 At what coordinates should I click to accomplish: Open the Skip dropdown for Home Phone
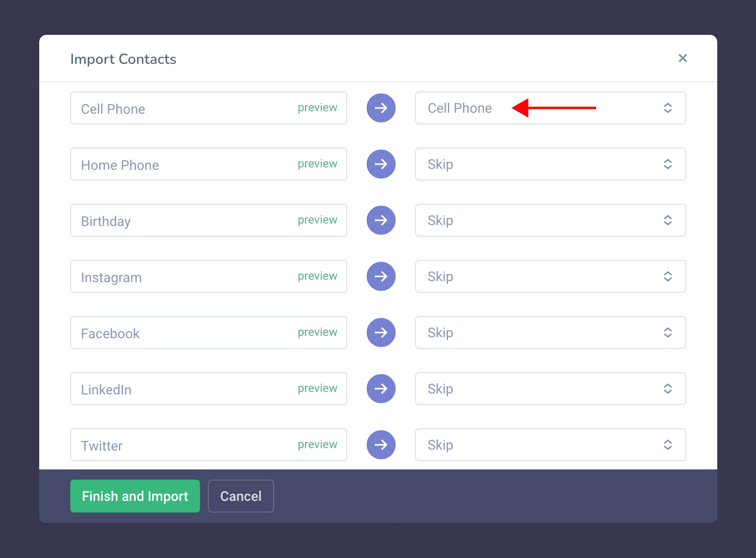551,164
